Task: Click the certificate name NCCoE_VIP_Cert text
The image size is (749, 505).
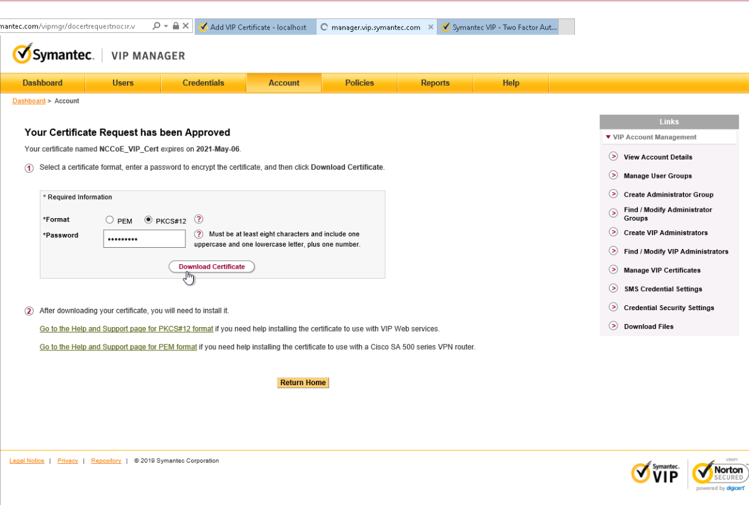Action: 129,149
